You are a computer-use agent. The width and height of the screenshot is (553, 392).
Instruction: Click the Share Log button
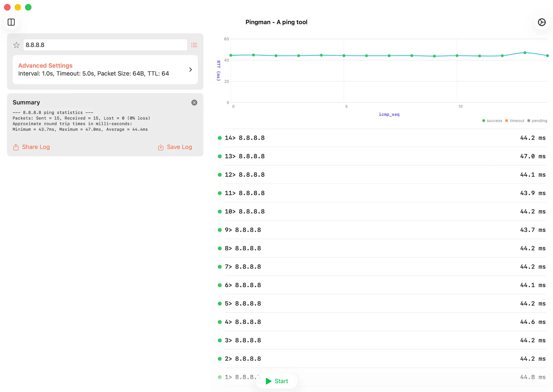[x=31, y=147]
